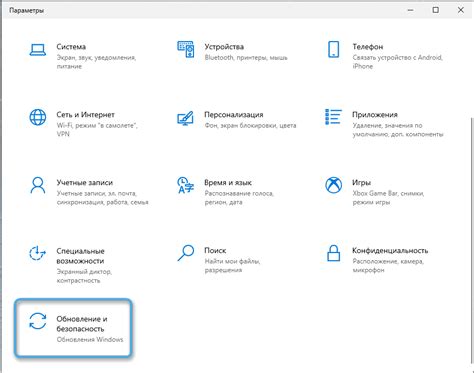Image resolution: width=474 pixels, height=373 pixels.
Task: Select the Поиск magnifier icon
Action: [x=186, y=253]
